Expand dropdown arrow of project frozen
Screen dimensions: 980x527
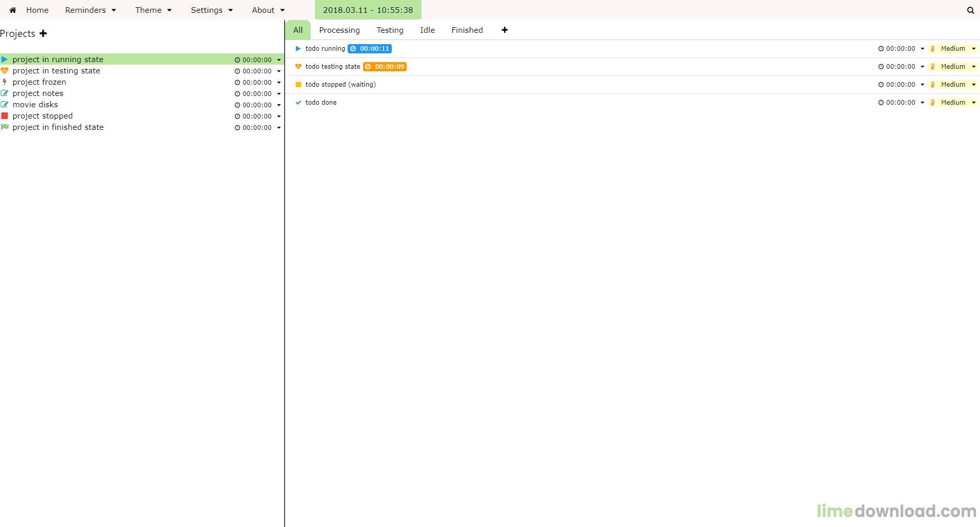tap(279, 83)
